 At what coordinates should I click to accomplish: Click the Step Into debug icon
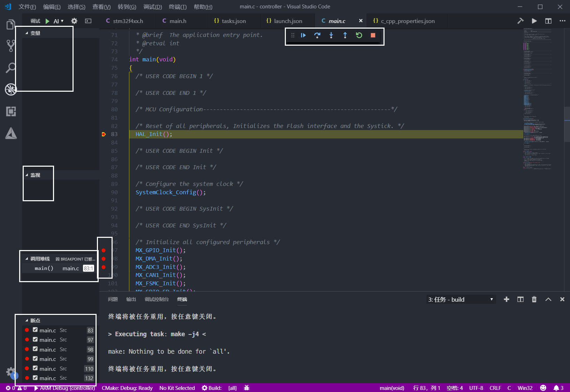[331, 35]
